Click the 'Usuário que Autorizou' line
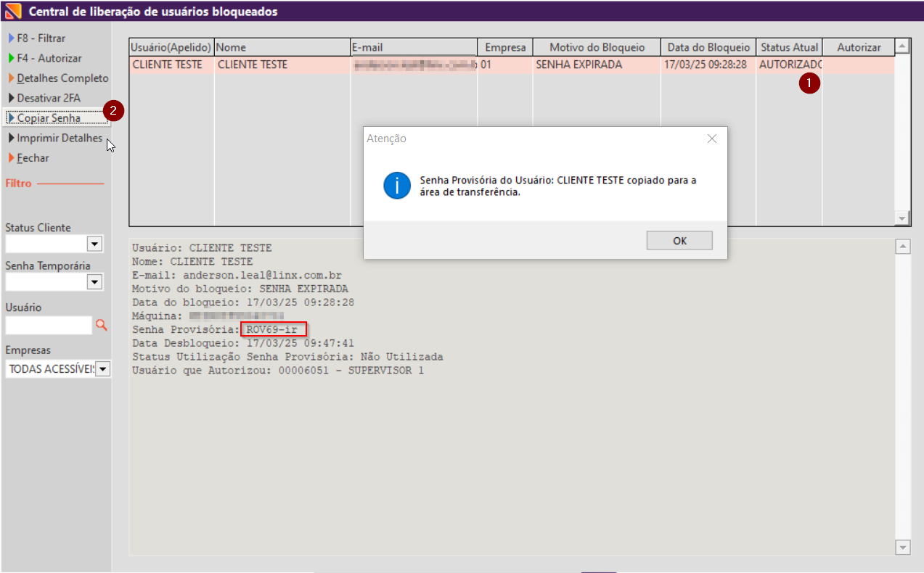 (x=278, y=371)
